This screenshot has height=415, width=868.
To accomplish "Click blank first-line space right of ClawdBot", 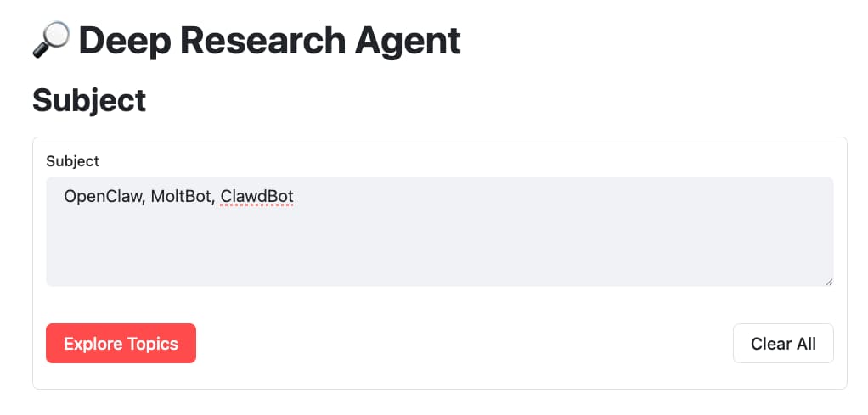I will pos(552,197).
